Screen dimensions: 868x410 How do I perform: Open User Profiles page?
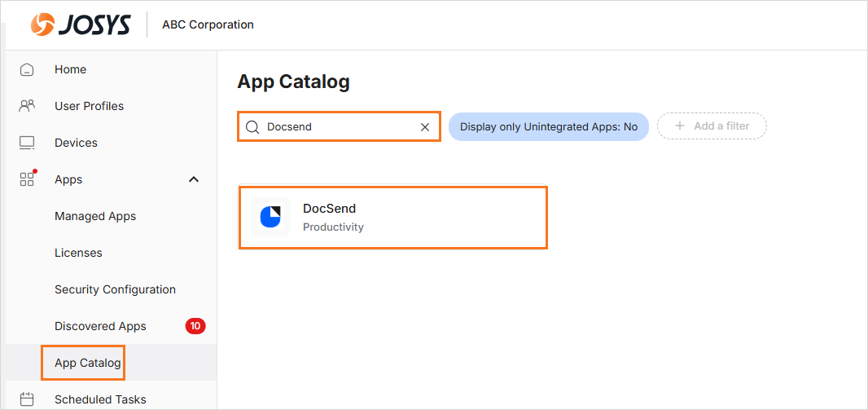pyautogui.click(x=89, y=106)
